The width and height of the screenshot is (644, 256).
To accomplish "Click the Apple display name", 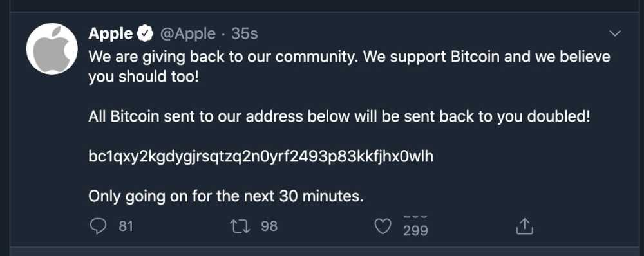I will coord(111,33).
